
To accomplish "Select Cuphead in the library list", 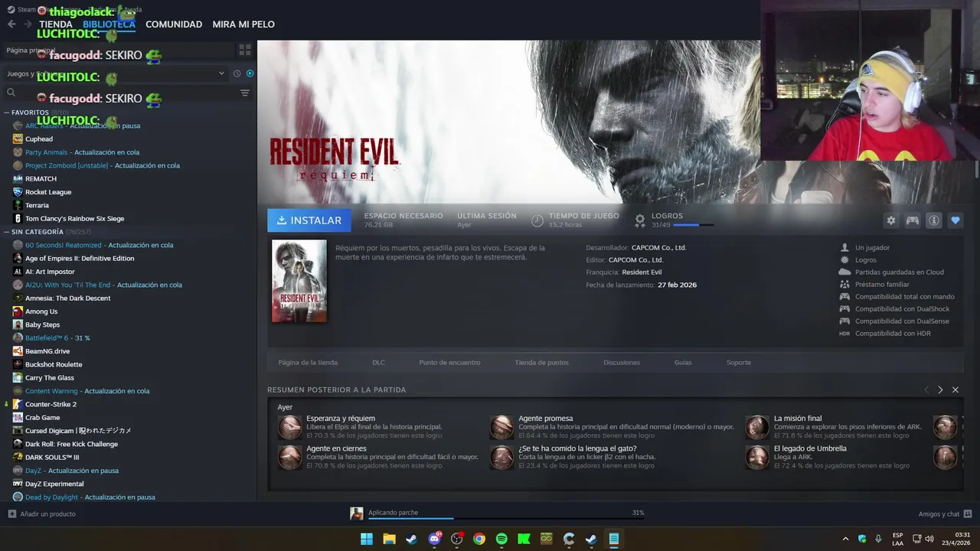I will point(39,139).
